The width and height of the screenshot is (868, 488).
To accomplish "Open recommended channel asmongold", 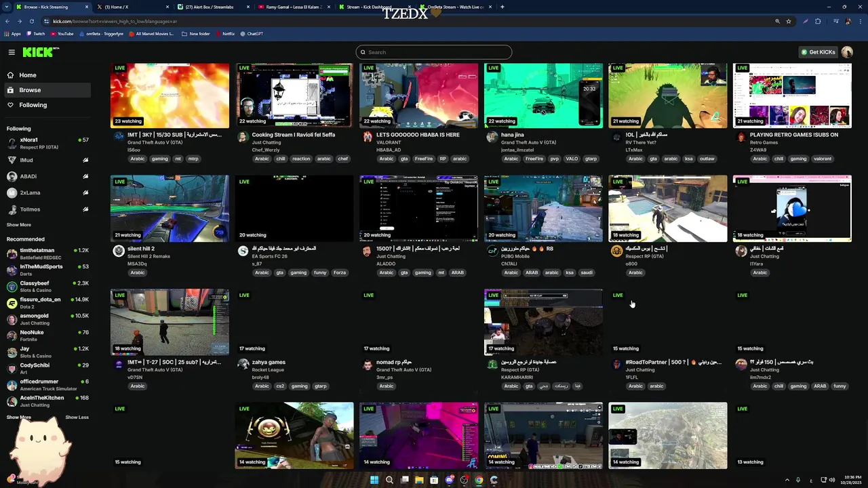I will (47, 319).
